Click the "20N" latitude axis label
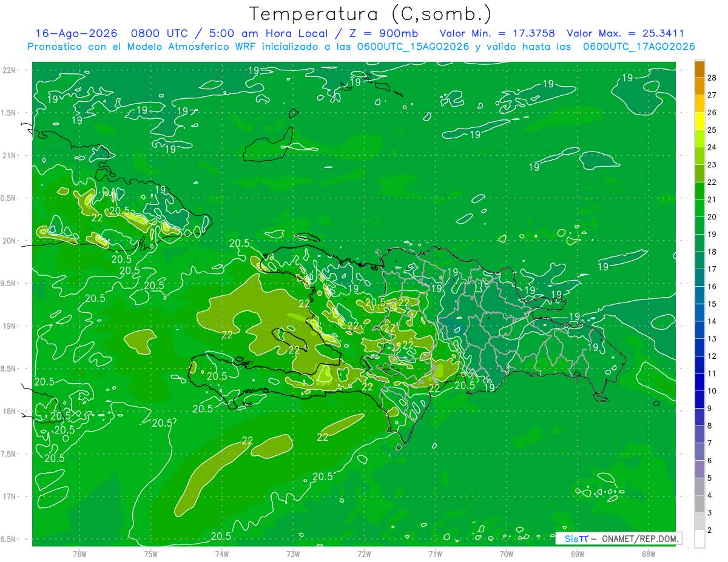Screen dimensions: 728x562 10,241
